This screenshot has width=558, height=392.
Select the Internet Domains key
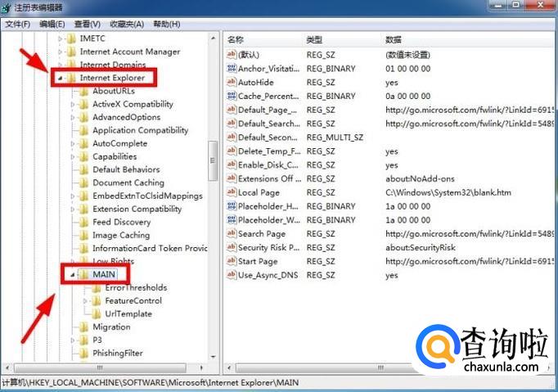(113, 65)
